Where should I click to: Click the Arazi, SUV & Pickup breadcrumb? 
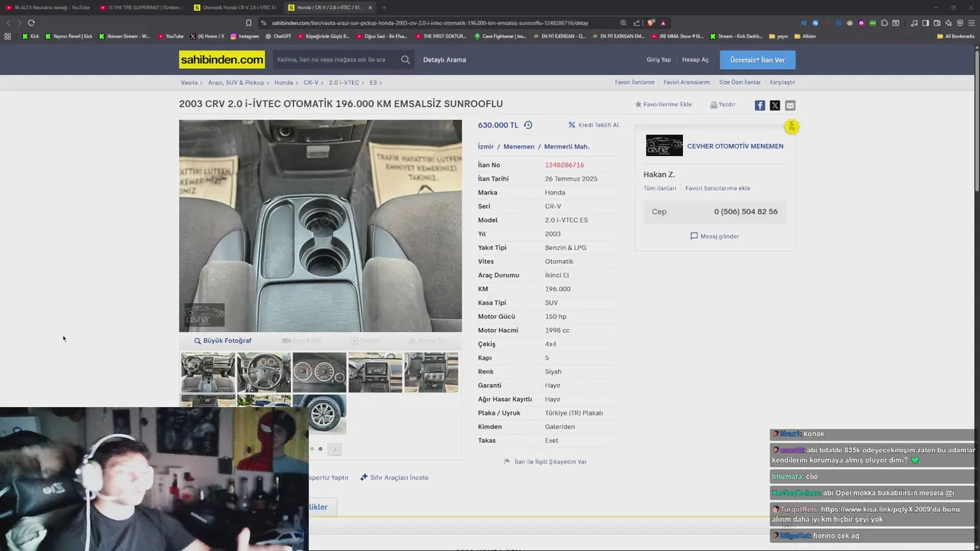(236, 83)
